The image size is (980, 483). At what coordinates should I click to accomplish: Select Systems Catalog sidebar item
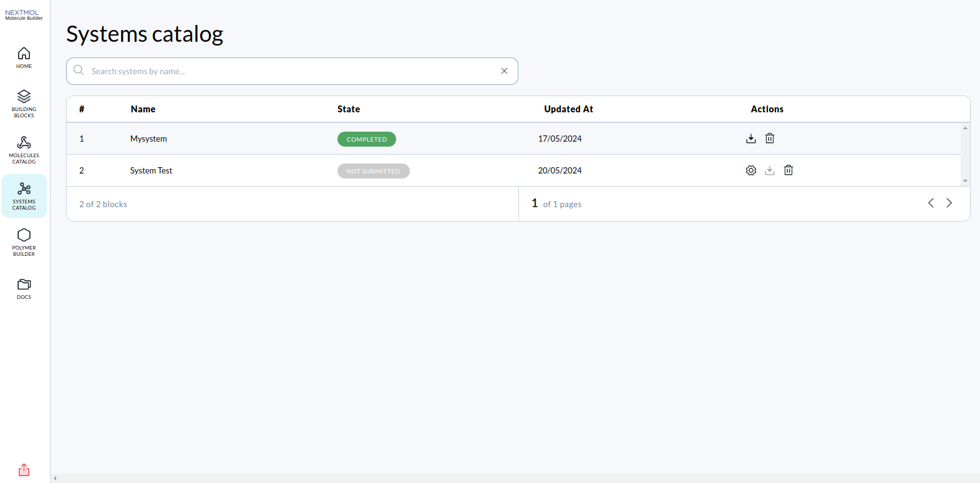(x=24, y=196)
